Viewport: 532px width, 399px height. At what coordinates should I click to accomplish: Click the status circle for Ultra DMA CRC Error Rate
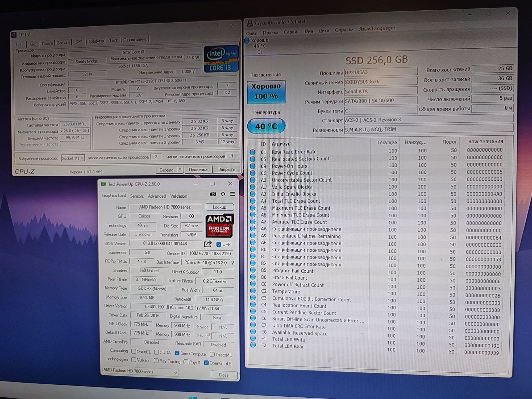click(x=253, y=325)
